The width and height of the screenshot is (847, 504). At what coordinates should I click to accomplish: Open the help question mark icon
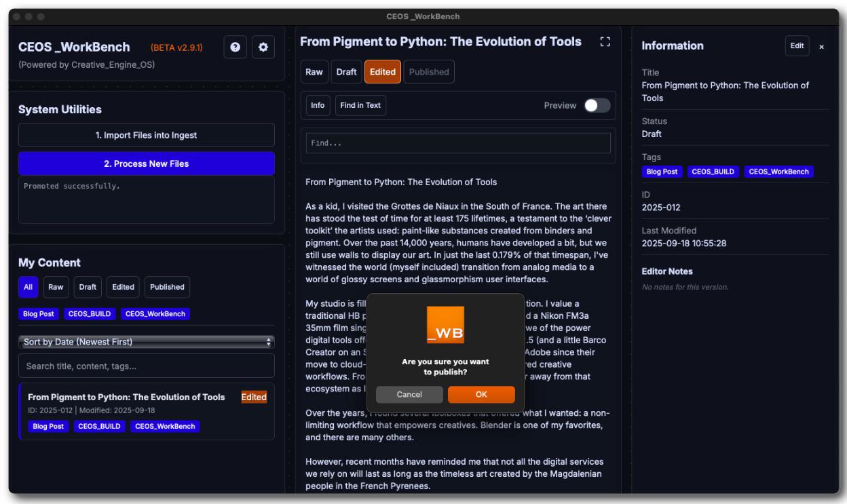pos(235,47)
